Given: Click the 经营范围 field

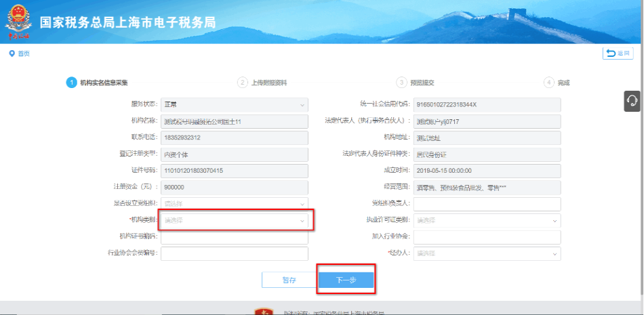Looking at the screenshot, I should point(487,187).
